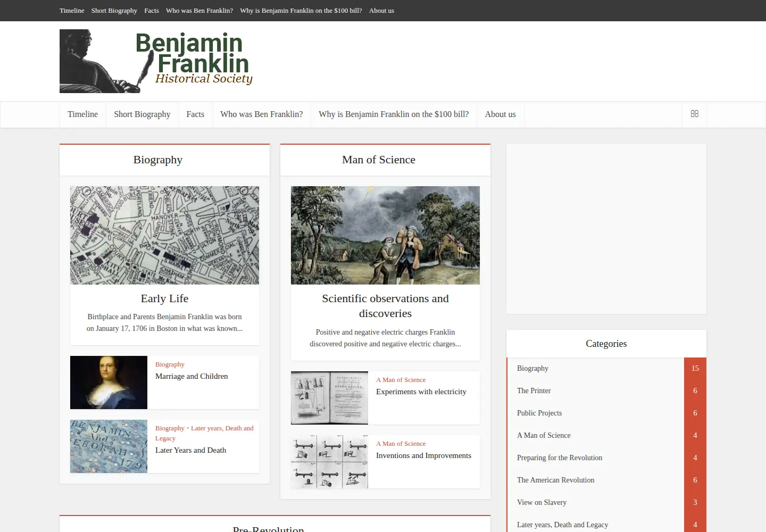This screenshot has width=766, height=532.
Task: Click the Benjamin Franklin Historical Society logo
Action: 156,61
